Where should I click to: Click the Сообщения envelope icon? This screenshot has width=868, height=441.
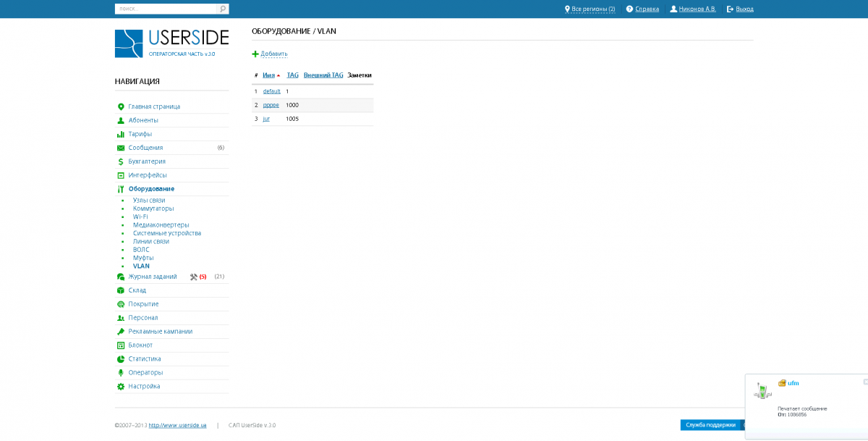point(121,148)
